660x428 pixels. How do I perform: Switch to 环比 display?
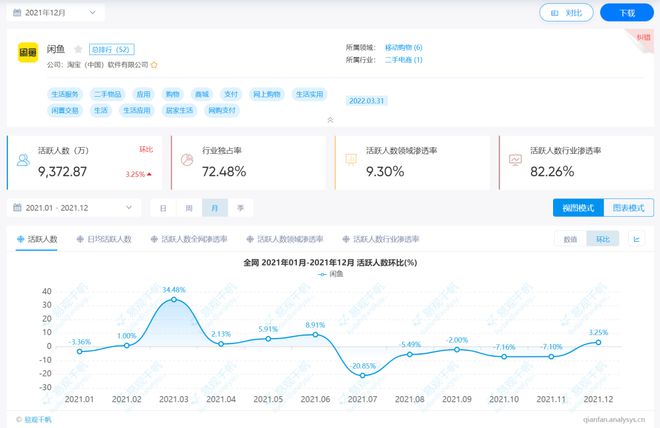pyautogui.click(x=602, y=239)
